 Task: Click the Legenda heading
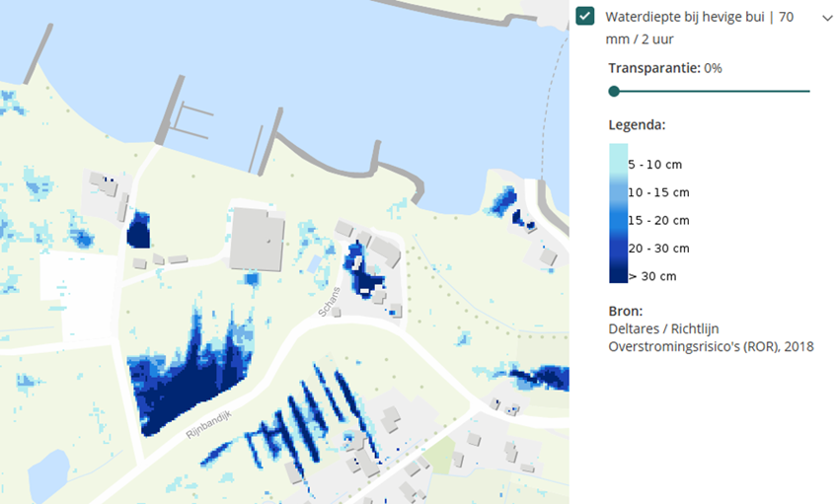pos(637,125)
